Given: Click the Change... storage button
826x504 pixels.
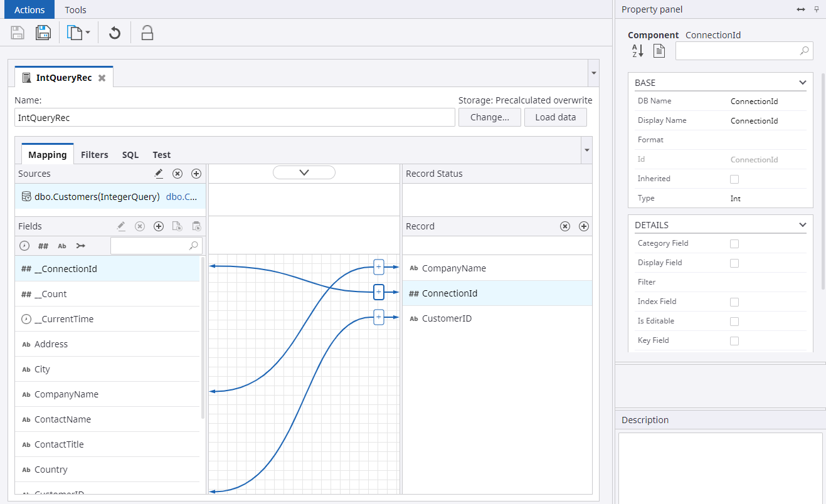Looking at the screenshot, I should 489,117.
